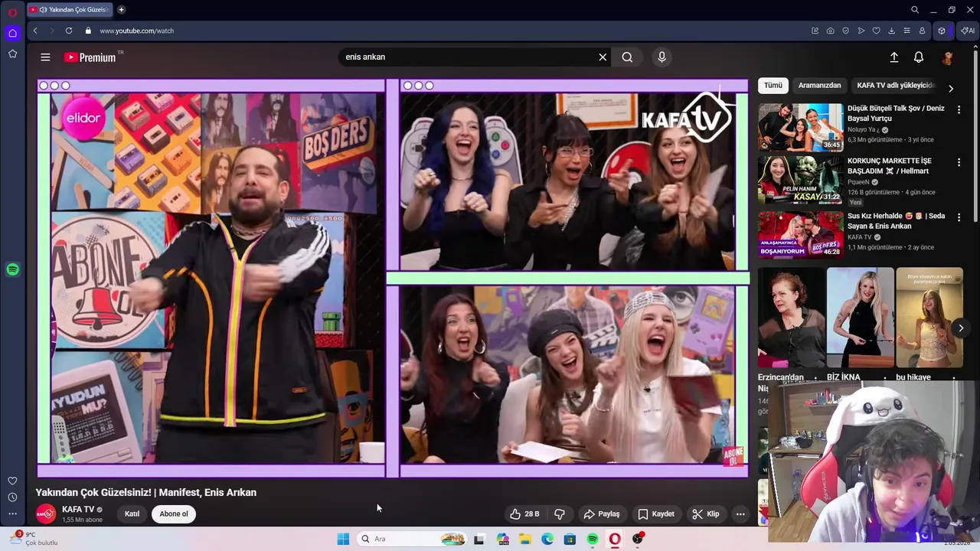This screenshot has width=980, height=551.
Task: Open YouTube create upload icon
Action: tap(893, 57)
